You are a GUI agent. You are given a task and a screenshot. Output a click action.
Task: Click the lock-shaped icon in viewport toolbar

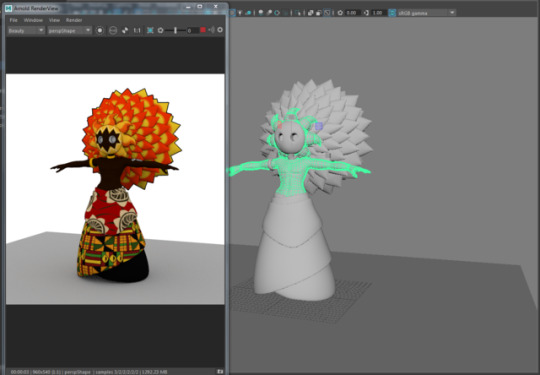(319, 13)
